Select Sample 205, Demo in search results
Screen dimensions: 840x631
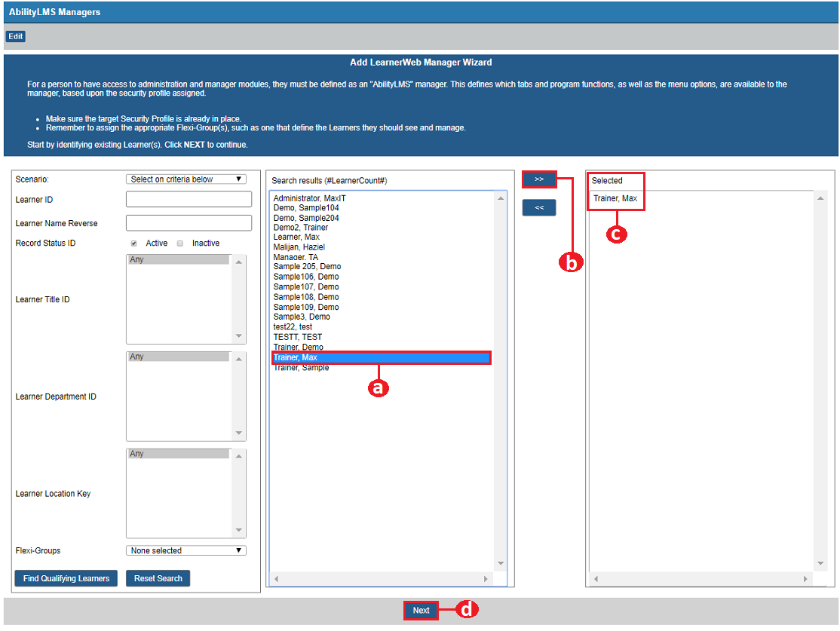(x=307, y=267)
